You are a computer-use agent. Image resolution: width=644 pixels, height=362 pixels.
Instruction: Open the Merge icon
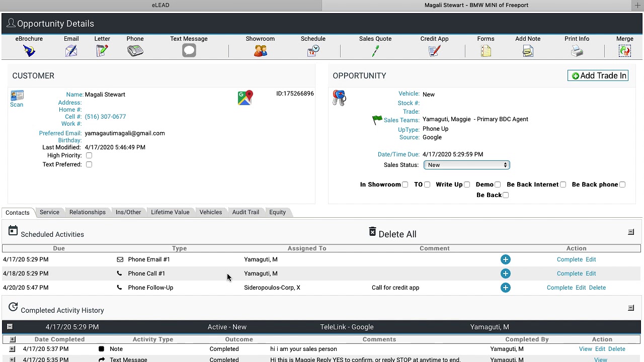click(x=625, y=51)
